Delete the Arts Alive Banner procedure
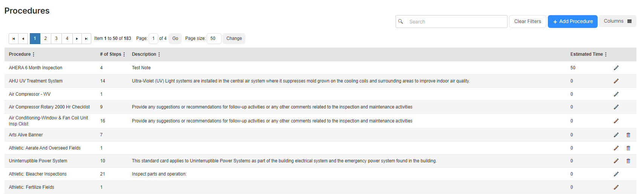Viewport: 644px width, 194px height. (x=628, y=135)
